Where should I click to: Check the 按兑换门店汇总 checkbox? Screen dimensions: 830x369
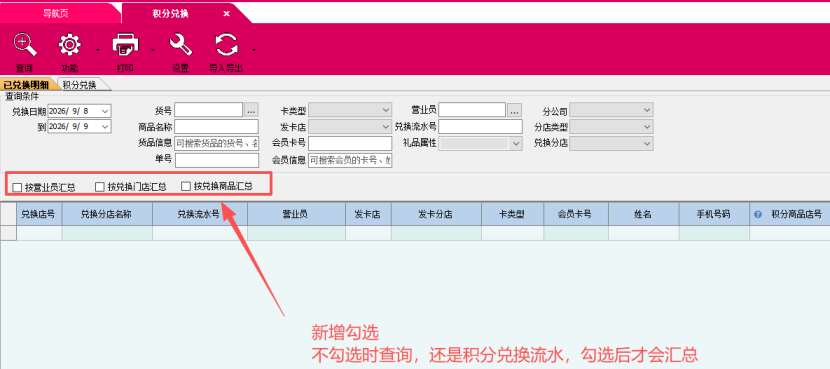pyautogui.click(x=100, y=187)
